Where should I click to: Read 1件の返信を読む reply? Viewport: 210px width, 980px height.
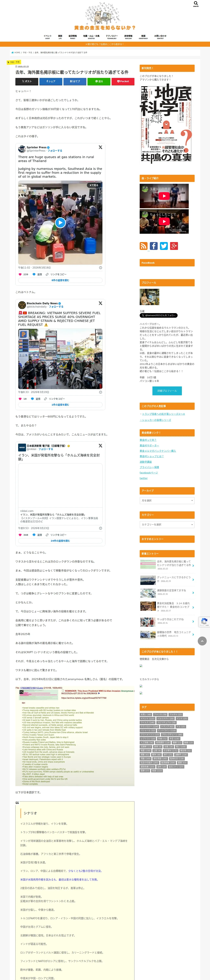[60, 405]
